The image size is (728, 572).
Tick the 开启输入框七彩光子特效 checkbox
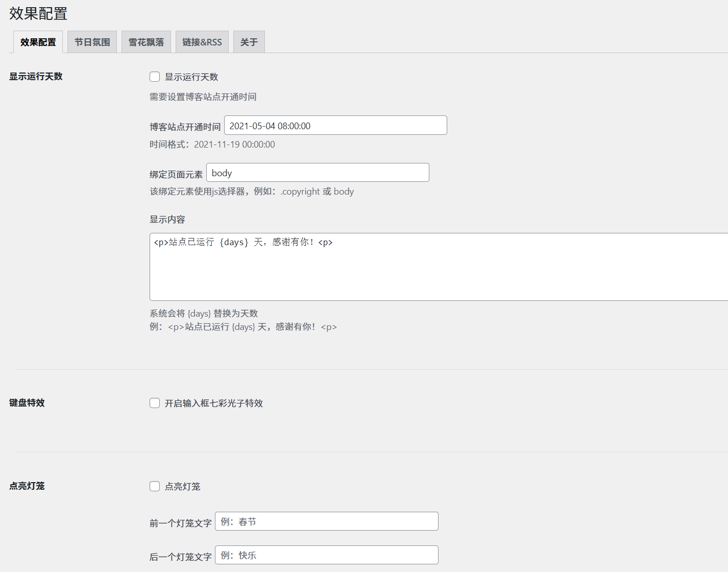(155, 403)
